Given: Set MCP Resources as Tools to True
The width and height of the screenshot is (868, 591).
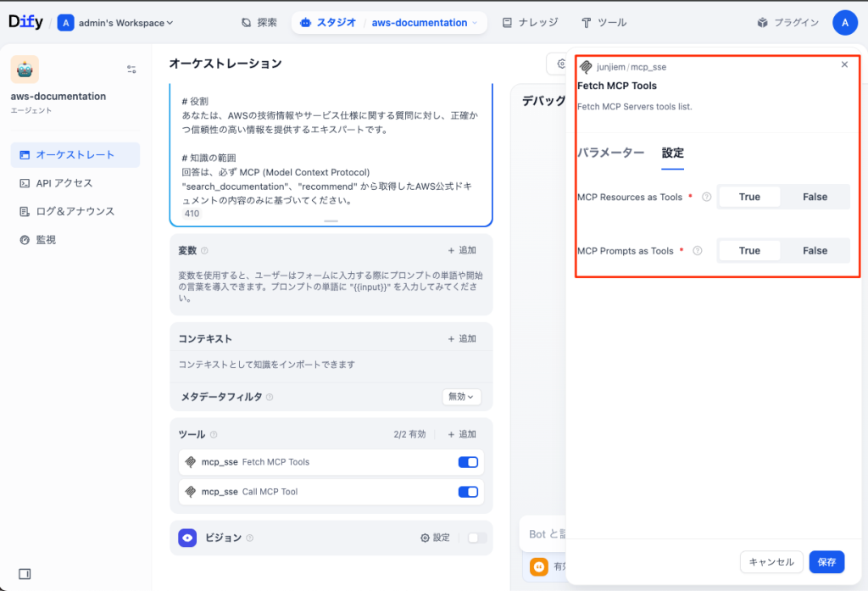Looking at the screenshot, I should [x=749, y=197].
